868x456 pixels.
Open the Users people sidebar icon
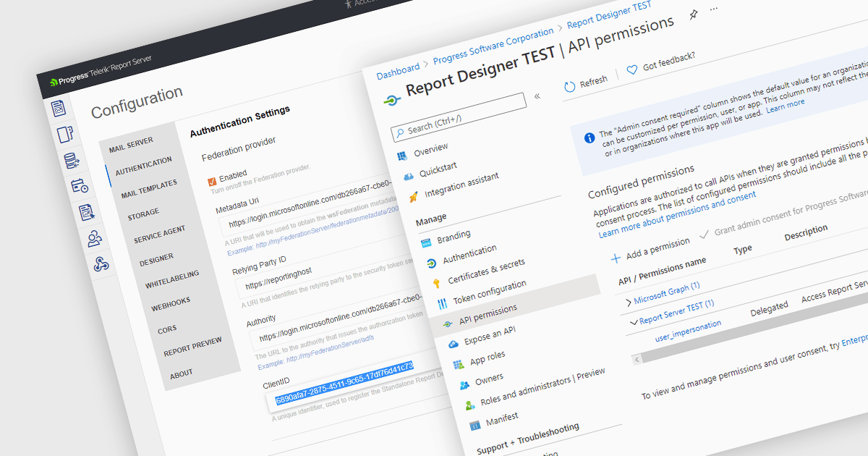pos(95,238)
